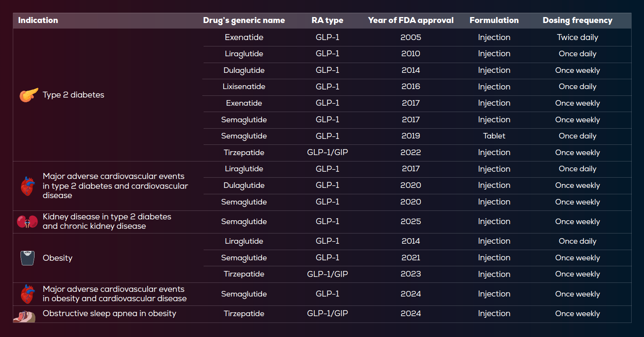Select the Lixisenatide drug name

244,86
